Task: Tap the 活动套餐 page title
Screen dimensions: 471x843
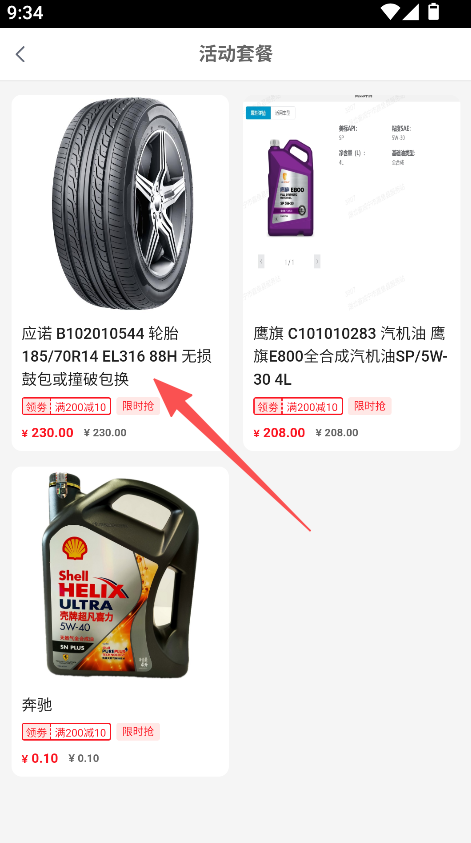Action: 236,54
